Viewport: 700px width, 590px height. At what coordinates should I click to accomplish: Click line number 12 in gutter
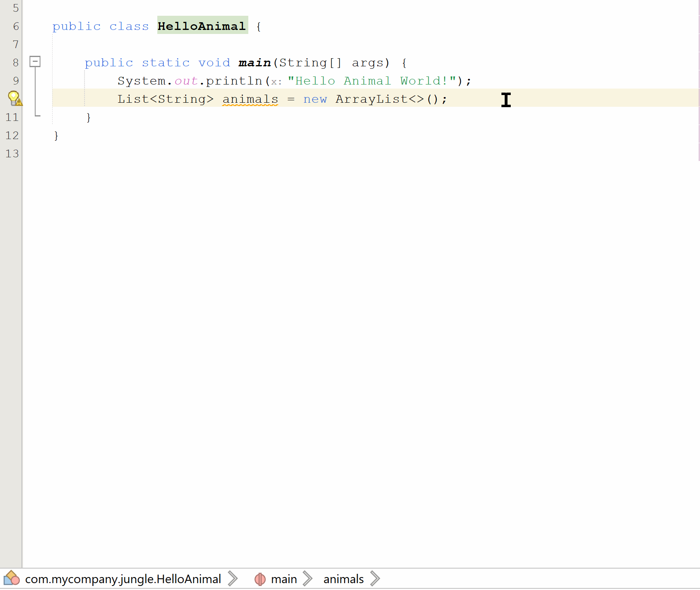coord(12,135)
